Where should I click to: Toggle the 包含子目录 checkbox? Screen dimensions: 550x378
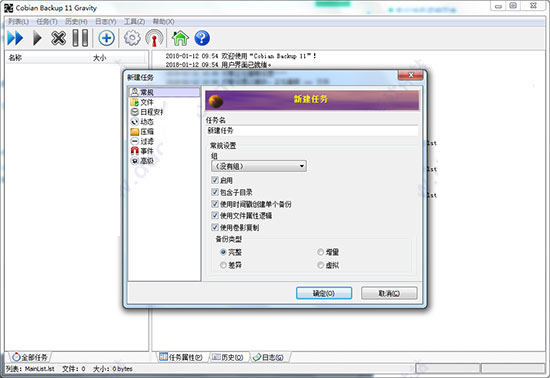215,192
